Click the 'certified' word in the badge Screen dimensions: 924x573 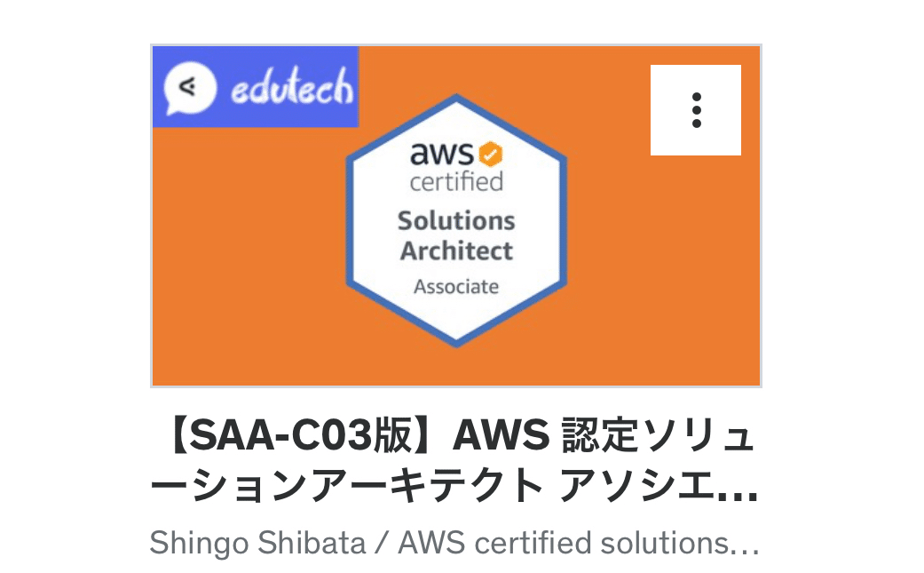click(x=457, y=182)
